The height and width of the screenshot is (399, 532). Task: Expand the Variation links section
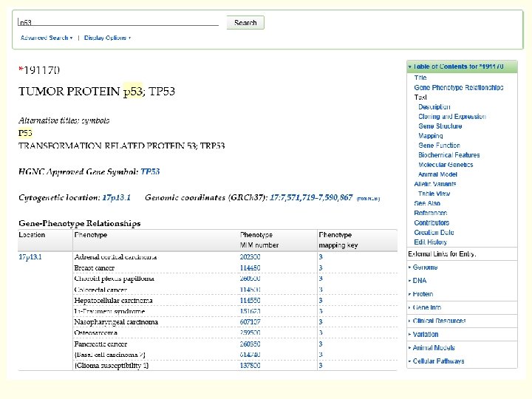425,335
